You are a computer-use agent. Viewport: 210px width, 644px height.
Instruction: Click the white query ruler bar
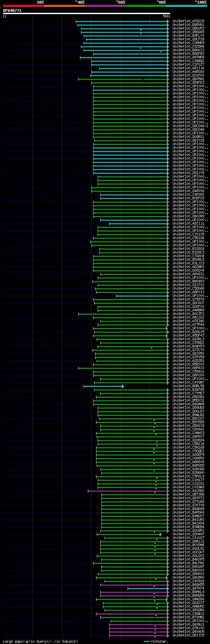point(86,13)
